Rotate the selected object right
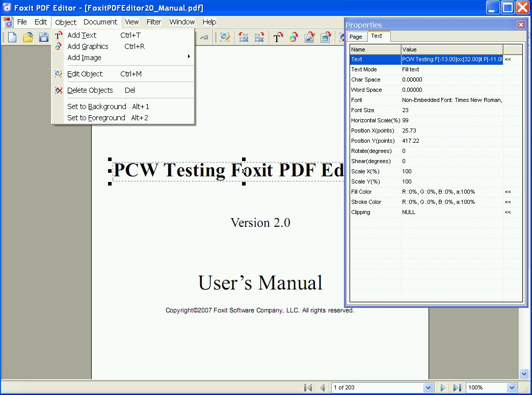Viewport: 532px width, 395px height. pyautogui.click(x=259, y=37)
